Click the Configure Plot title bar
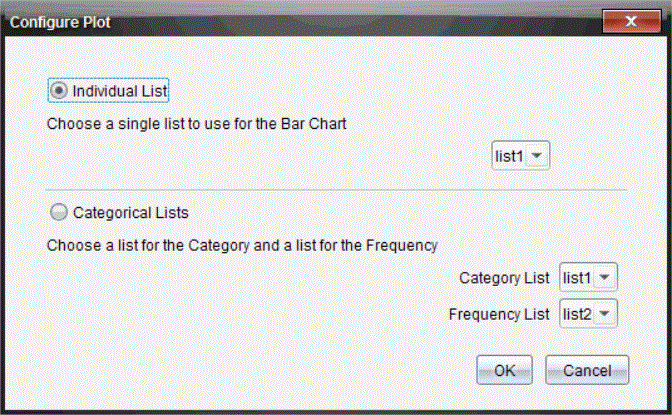This screenshot has width=672, height=415. (x=300, y=20)
